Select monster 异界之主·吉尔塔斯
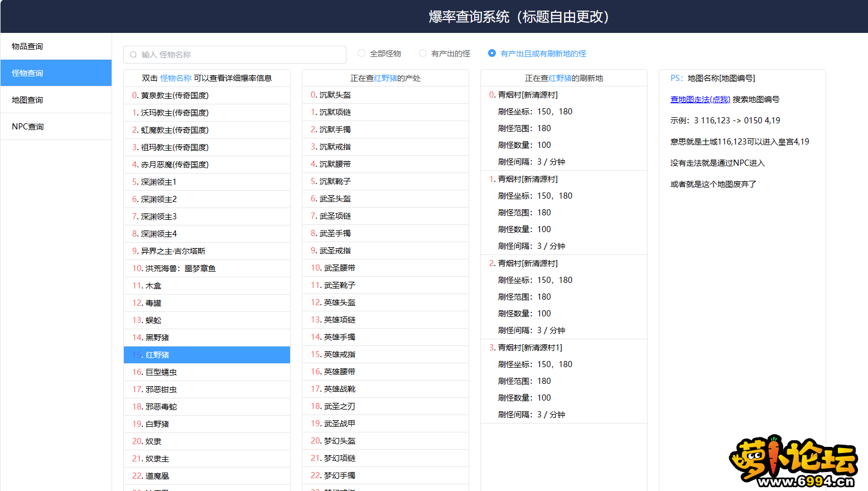Image resolution: width=868 pixels, height=491 pixels. [x=207, y=251]
